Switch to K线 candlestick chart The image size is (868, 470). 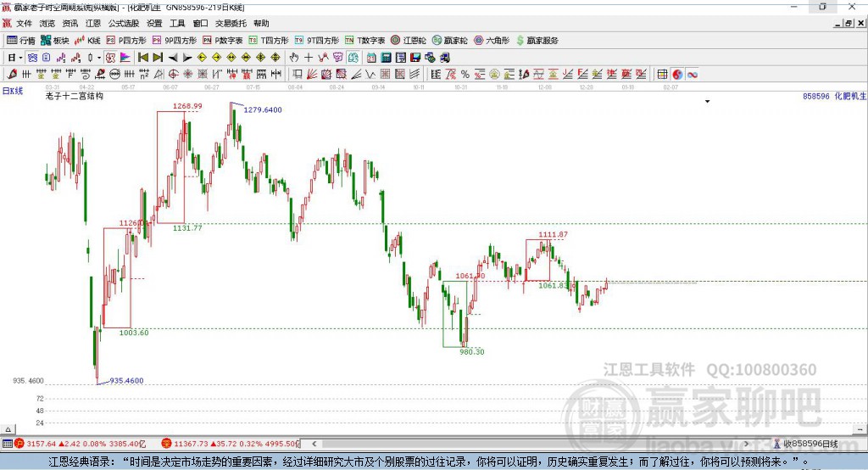[87, 41]
